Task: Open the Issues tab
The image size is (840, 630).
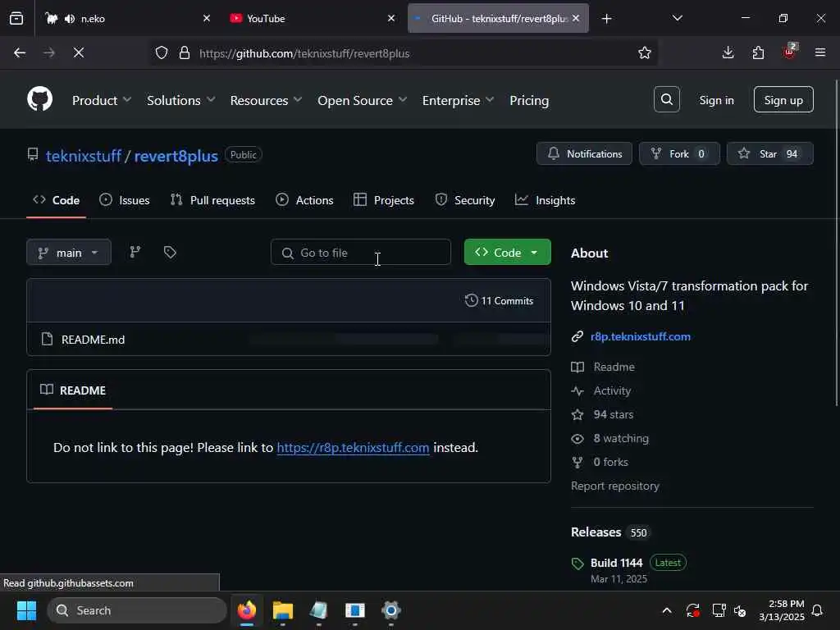Action: click(x=125, y=200)
